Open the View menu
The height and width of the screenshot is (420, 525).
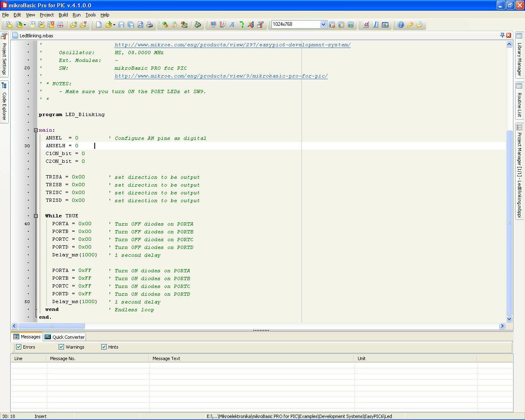pos(30,15)
